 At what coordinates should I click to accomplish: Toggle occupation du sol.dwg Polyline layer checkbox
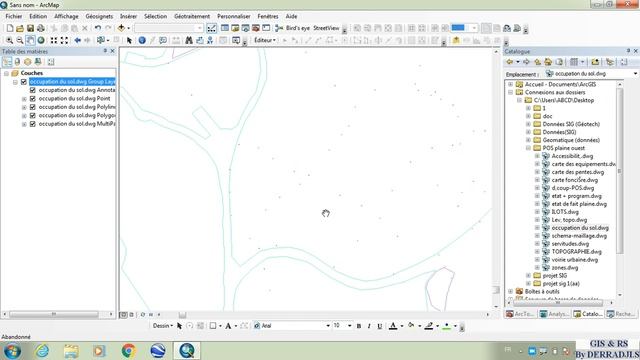click(x=33, y=107)
